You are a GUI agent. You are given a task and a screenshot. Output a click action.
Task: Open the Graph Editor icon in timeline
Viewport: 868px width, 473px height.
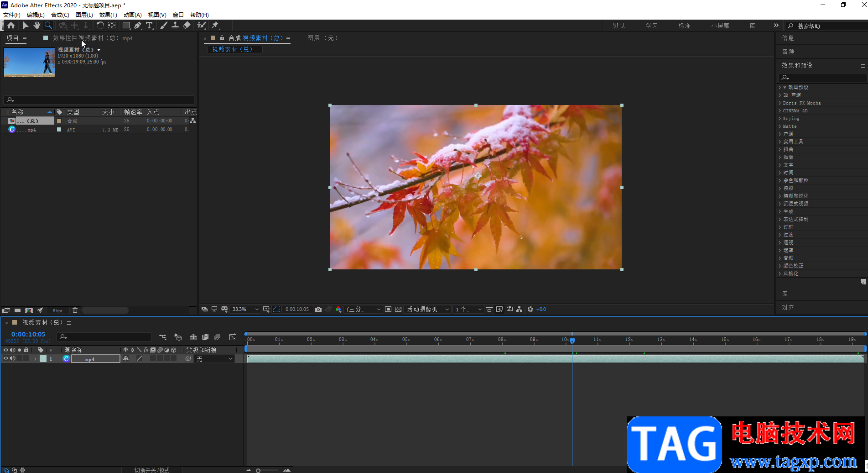click(x=233, y=337)
